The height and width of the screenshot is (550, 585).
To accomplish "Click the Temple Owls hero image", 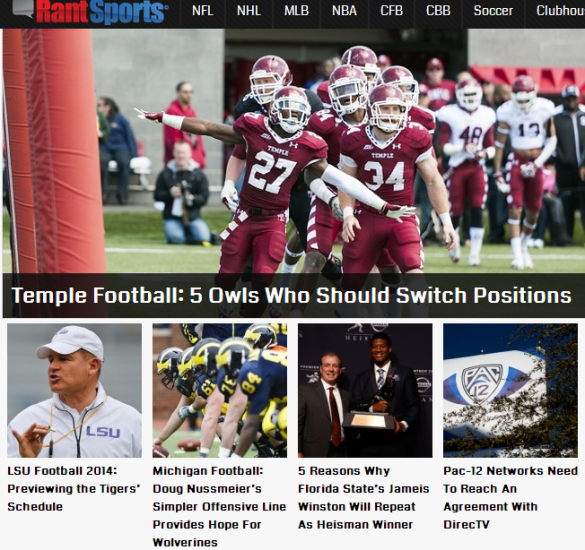I will [x=294, y=151].
